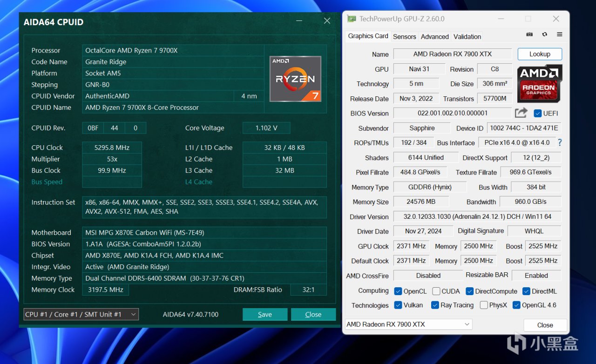Click the Motherboard value MSI MPG X870E Carbon WiFi
596x364 pixels.
pyautogui.click(x=204, y=233)
